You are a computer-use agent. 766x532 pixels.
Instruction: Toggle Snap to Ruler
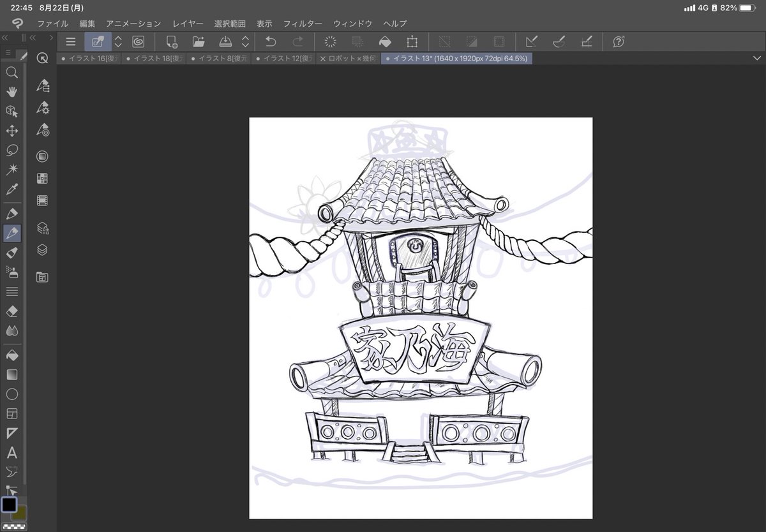pos(531,41)
